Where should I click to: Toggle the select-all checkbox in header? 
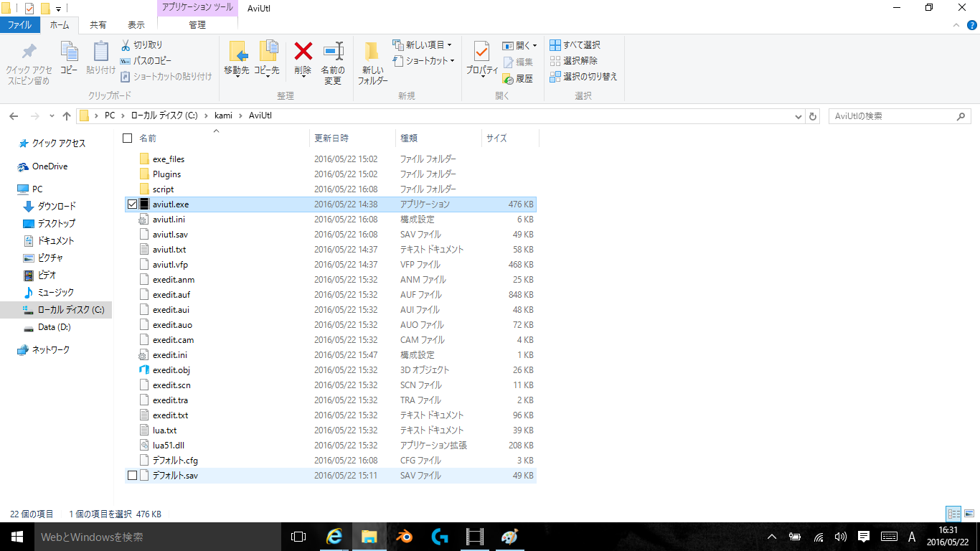(128, 138)
